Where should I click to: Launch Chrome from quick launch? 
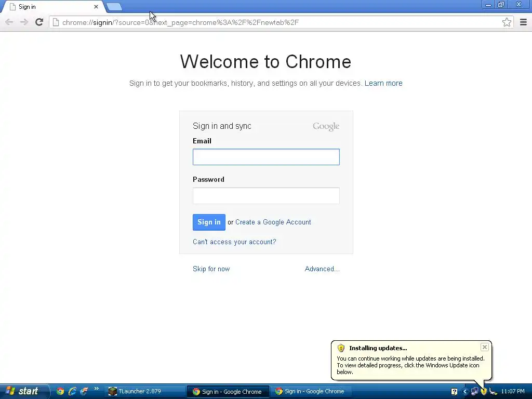[60, 392]
